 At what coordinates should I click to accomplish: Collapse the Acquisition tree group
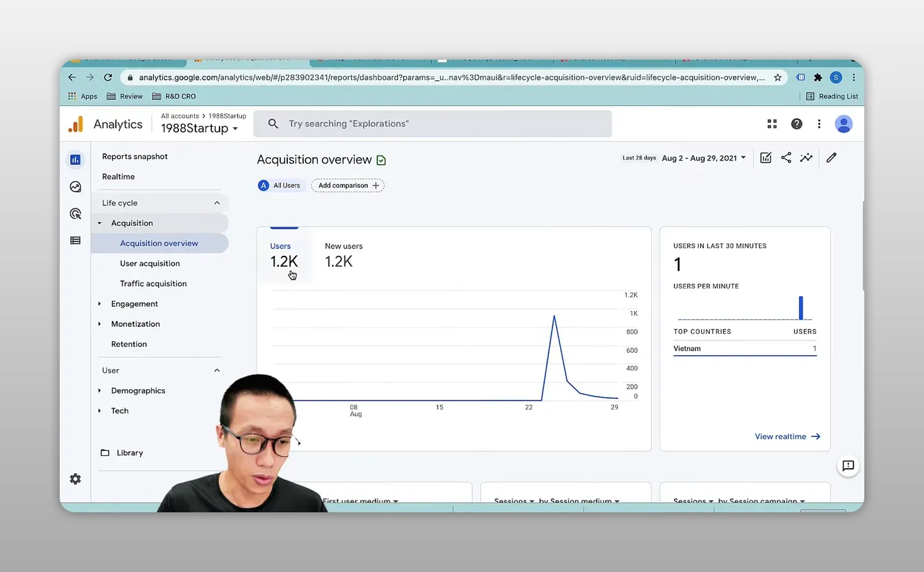click(x=99, y=223)
